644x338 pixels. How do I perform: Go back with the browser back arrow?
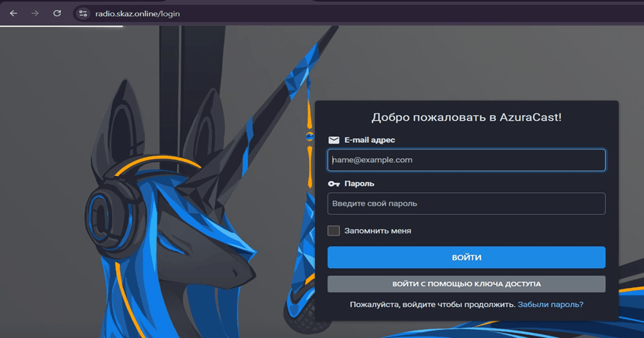tap(13, 13)
